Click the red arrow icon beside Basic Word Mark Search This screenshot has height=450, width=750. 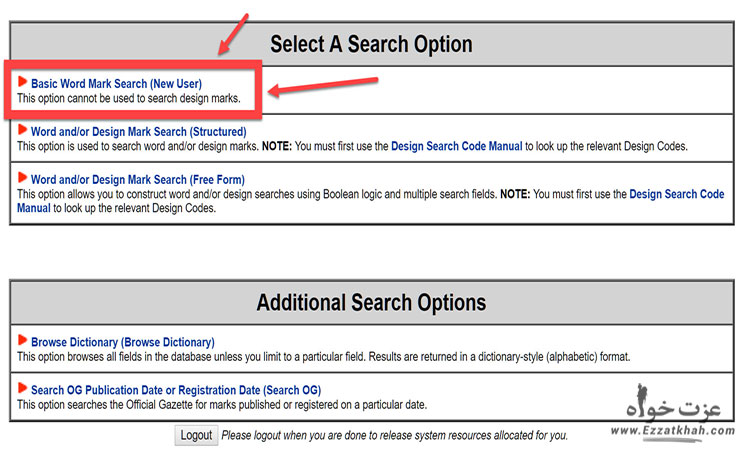point(23,83)
